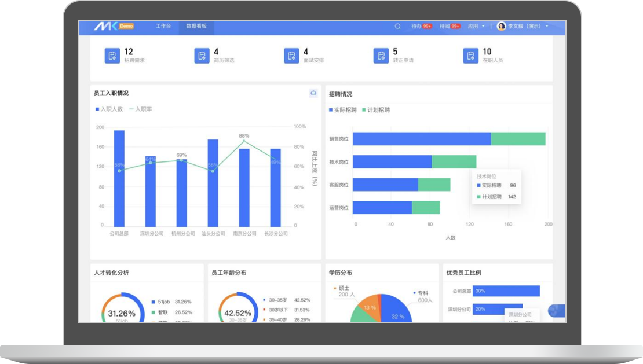The width and height of the screenshot is (643, 364).
Task: Click the user avatar for 李文毅
Action: click(x=501, y=26)
